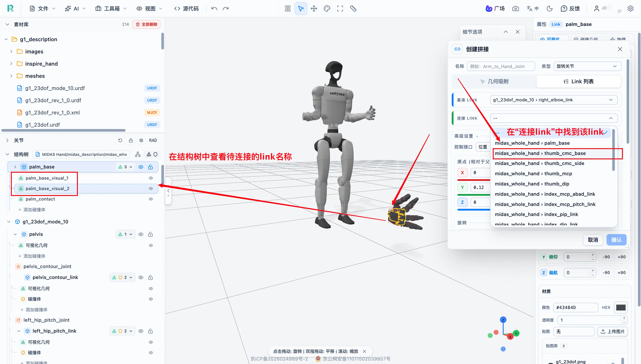This screenshot has width=641, height=364.
Task: Expand the 关节 section
Action: pos(7,140)
